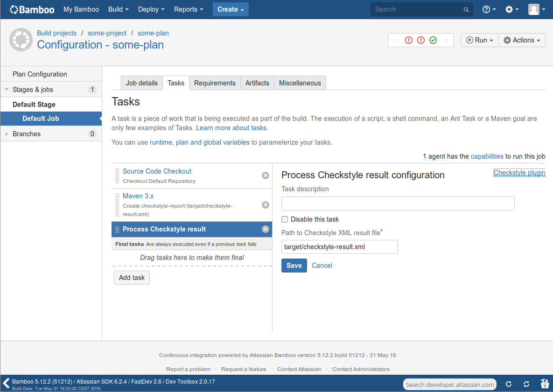Screen dimensions: 553x392
Task: Click the some-plan breadcrumb link
Action: pyautogui.click(x=153, y=33)
